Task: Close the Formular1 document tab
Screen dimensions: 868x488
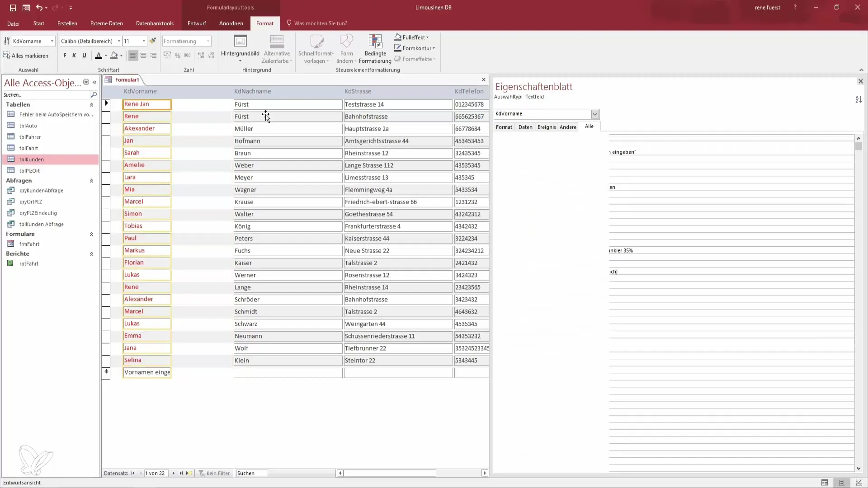Action: [484, 80]
